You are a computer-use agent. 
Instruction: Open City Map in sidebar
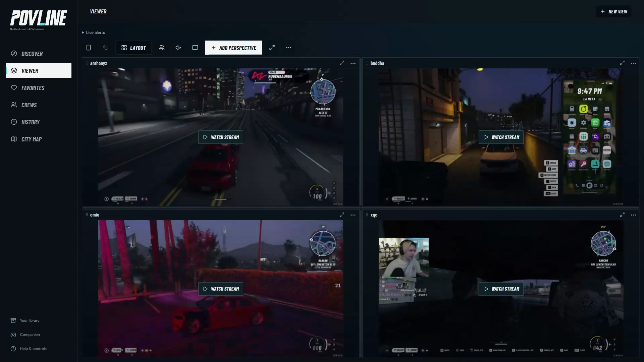[x=39, y=139]
